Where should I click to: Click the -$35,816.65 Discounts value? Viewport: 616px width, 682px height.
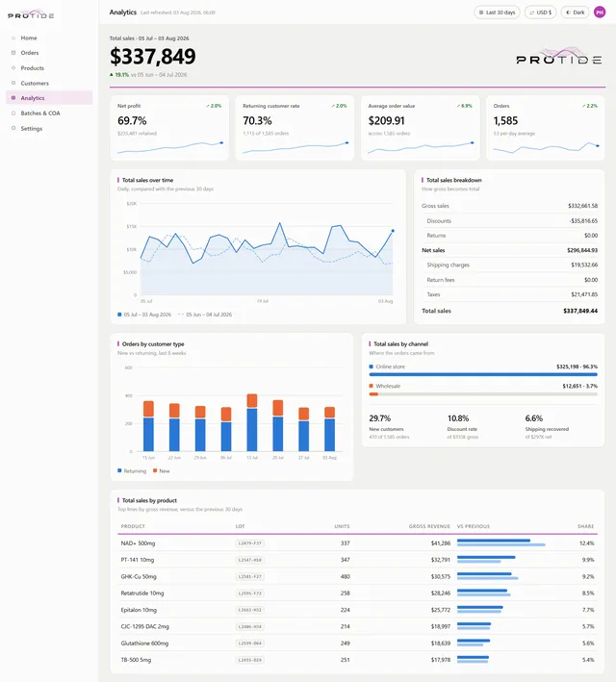click(583, 221)
